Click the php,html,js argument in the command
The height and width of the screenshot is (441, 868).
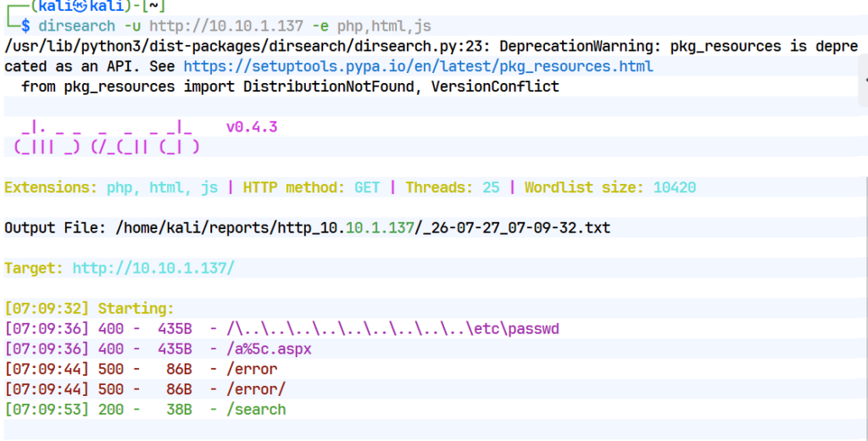tap(384, 26)
